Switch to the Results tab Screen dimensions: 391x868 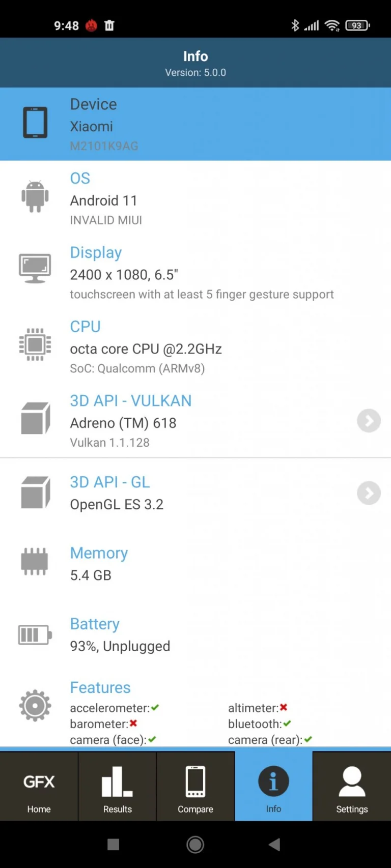(117, 786)
